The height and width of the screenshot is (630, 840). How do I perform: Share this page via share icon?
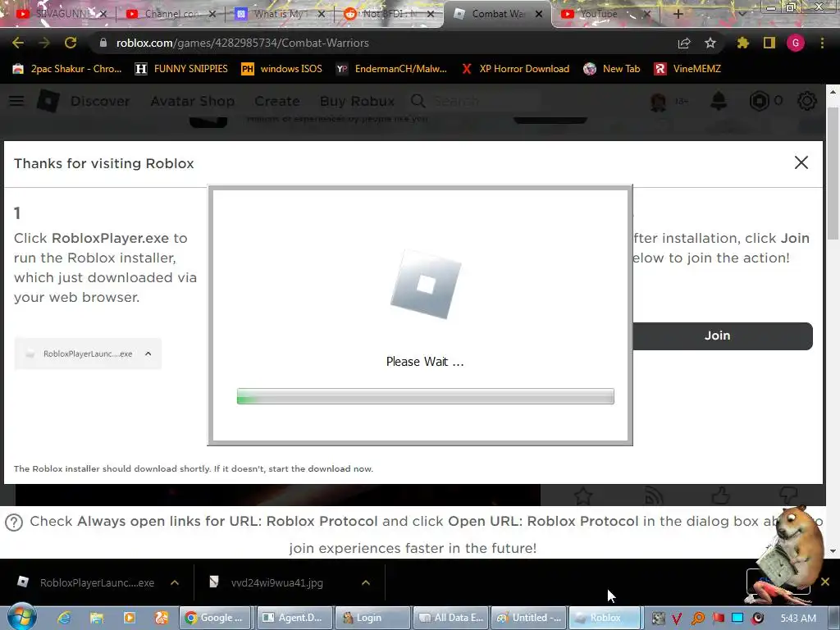pos(684,43)
